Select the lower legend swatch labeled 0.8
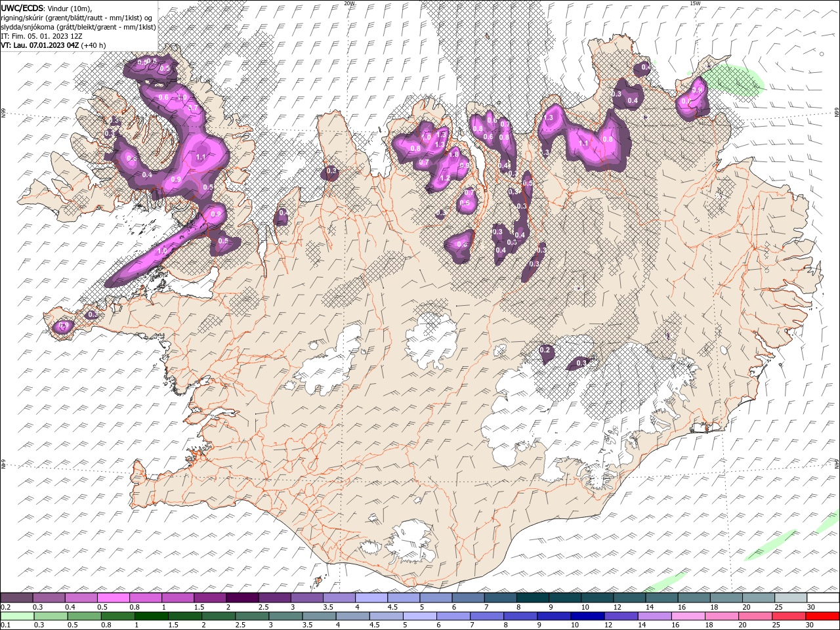Screen dimensions: 840x630 tap(117, 616)
